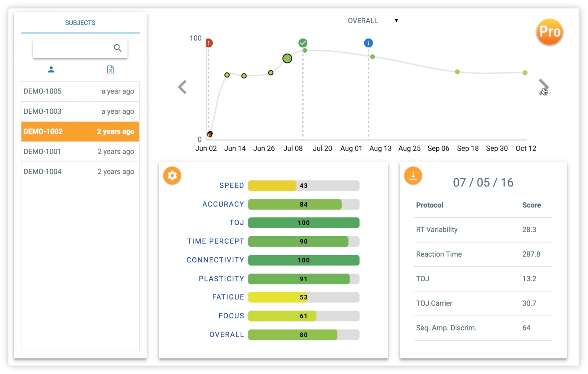
Task: Select the person subjects icon
Action: 51,70
